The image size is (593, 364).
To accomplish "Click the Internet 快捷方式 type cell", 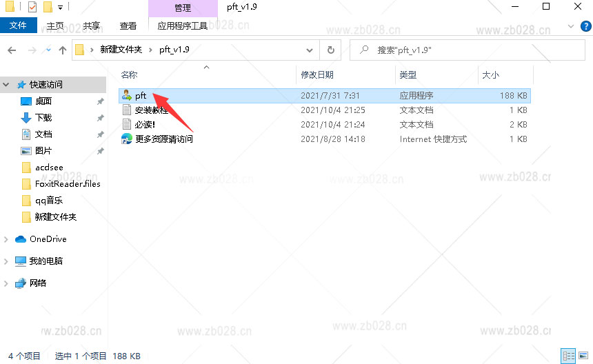I will tap(433, 139).
